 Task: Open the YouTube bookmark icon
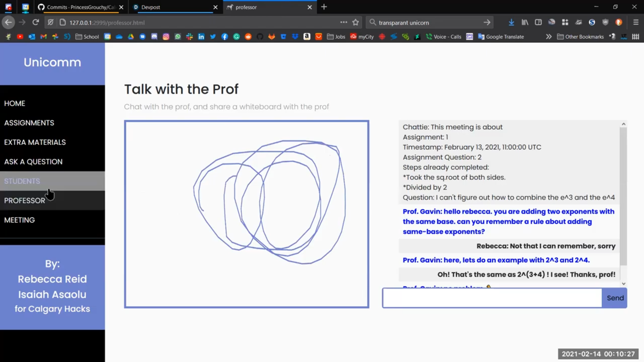20,37
